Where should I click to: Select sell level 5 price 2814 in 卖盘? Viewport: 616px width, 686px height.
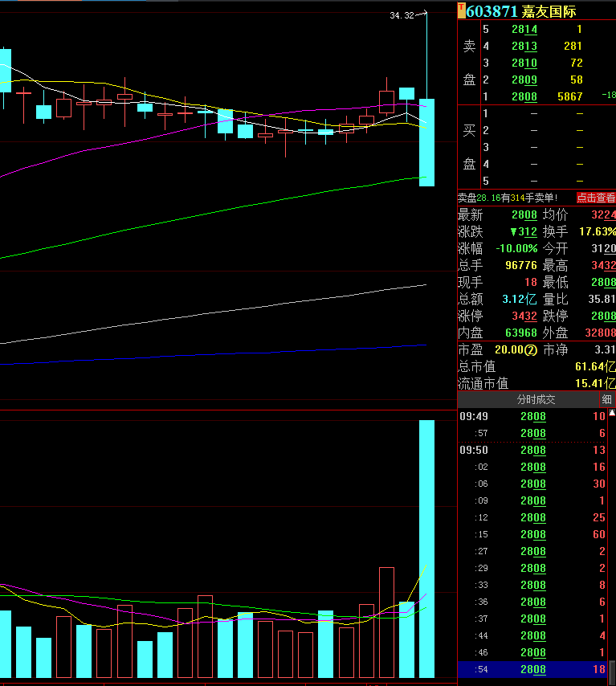point(524,29)
